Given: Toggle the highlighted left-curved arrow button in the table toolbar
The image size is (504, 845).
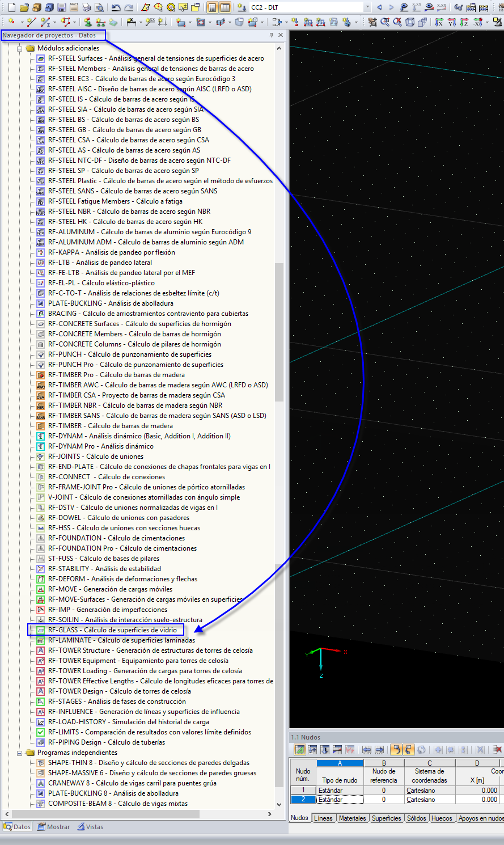Looking at the screenshot, I should pyautogui.click(x=396, y=750).
